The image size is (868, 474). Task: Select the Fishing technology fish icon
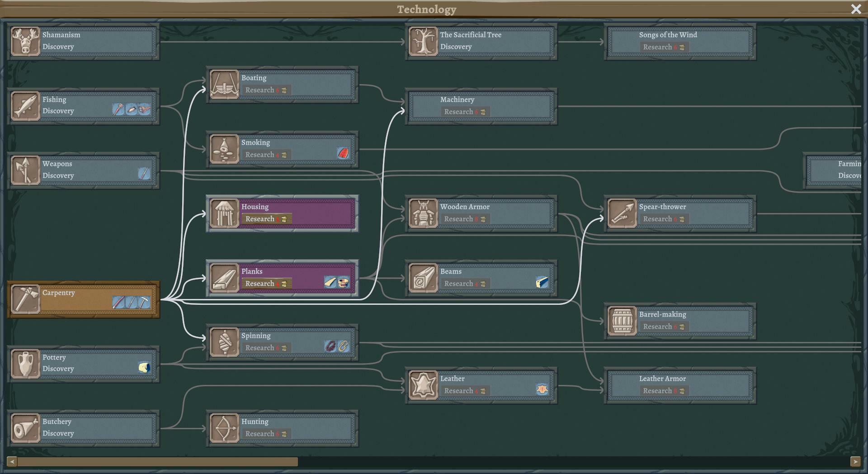point(25,106)
